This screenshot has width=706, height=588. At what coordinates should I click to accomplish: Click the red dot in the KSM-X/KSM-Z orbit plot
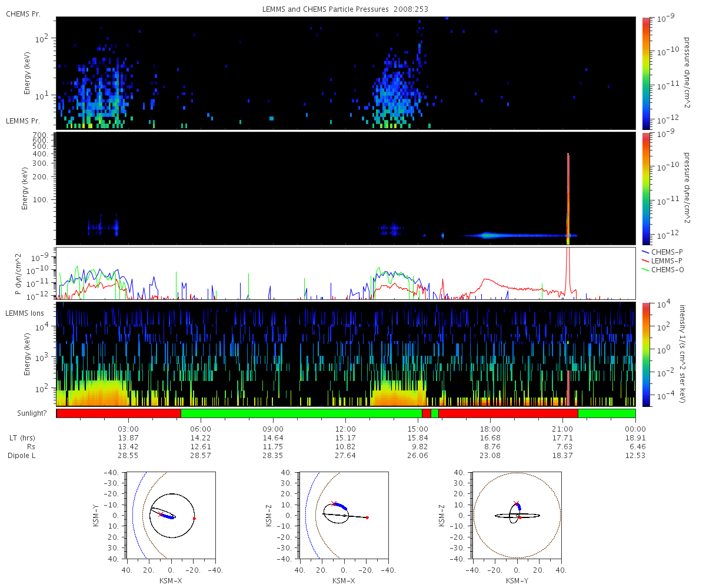[367, 517]
